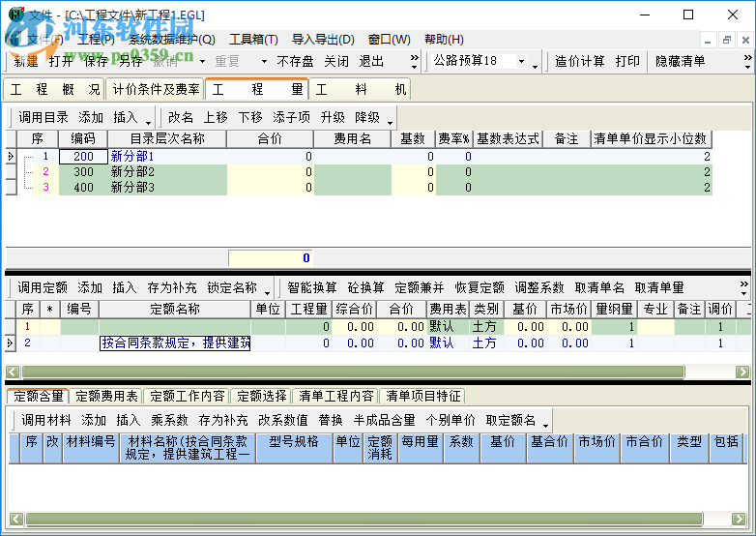This screenshot has height=536, width=756.
Task: Click 砼换算 in the quota toolbar
Action: pyautogui.click(x=366, y=288)
